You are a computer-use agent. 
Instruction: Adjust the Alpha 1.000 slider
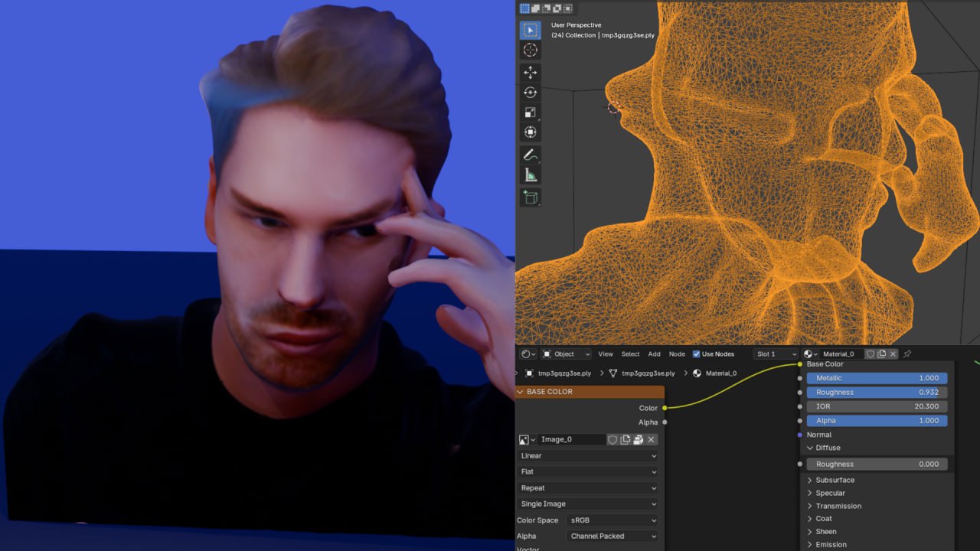(877, 421)
